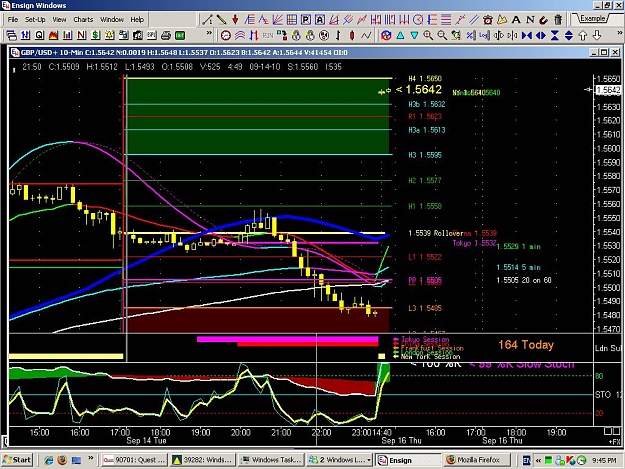
Task: Expand hidden system tray icons chevron
Action: [538, 460]
